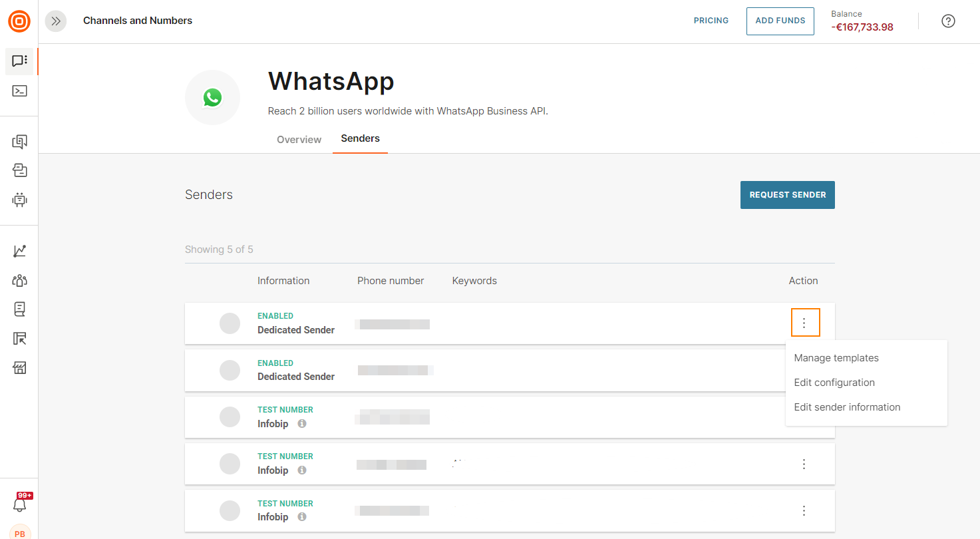Open the storefront exchange sidebar icon
The height and width of the screenshot is (539, 980).
[x=19, y=368]
